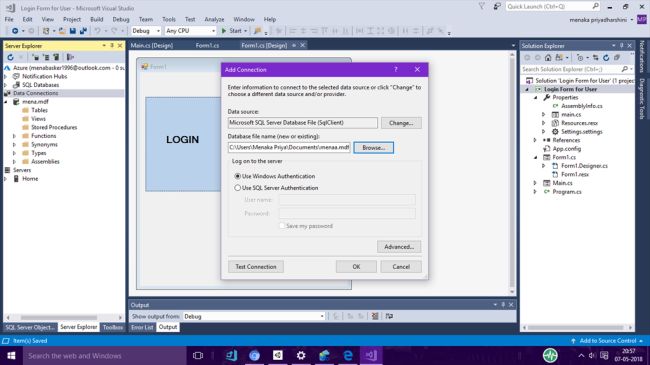
Task: Switch to Error List tab
Action: coord(142,327)
